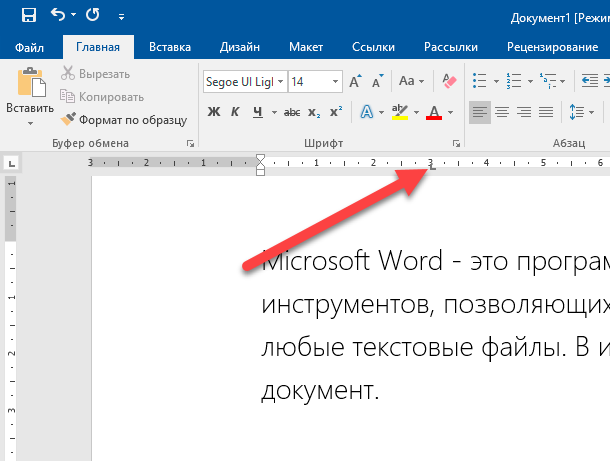The height and width of the screenshot is (461, 610).
Task: Repeat the last action with the redo icon
Action: click(93, 15)
